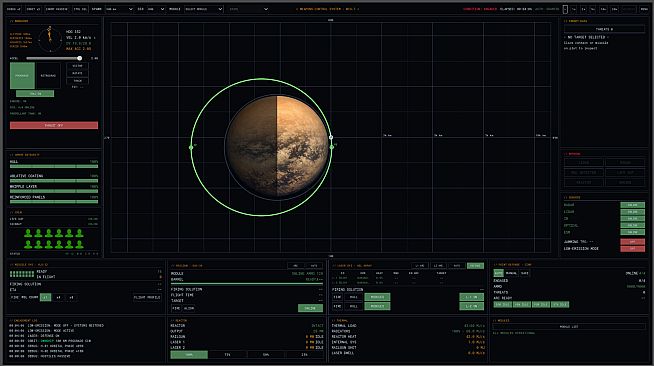Select the last crew icon in bottom row
This screenshot has width=654, height=366.
pos(79,244)
